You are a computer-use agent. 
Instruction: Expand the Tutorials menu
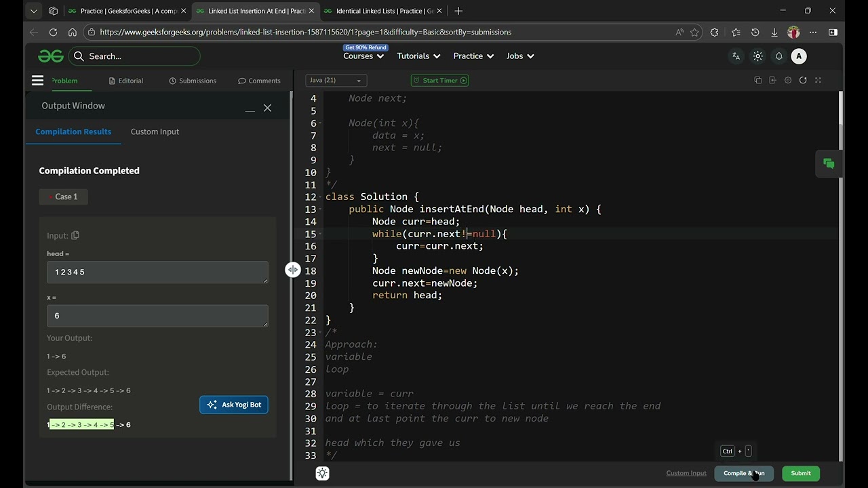pyautogui.click(x=418, y=56)
